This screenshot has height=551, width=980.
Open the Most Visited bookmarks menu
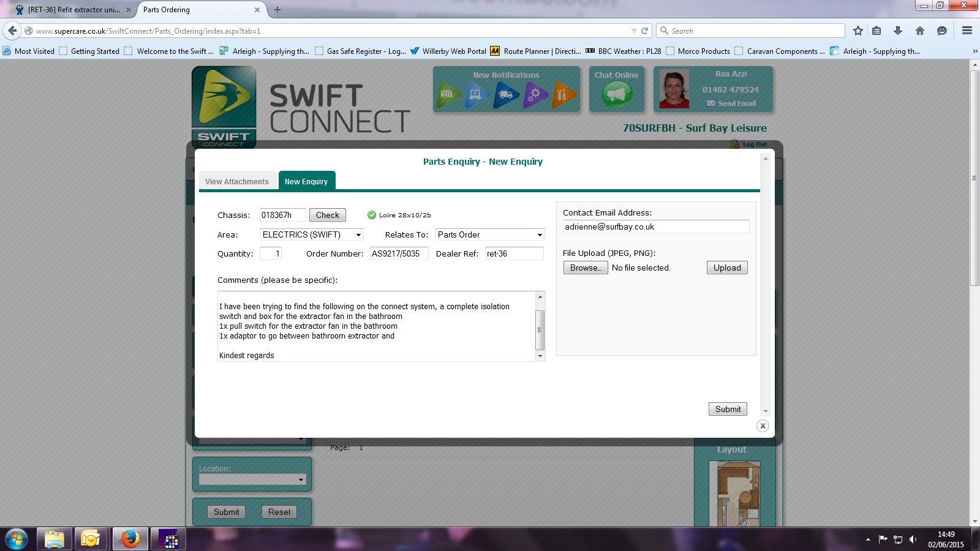pos(29,51)
